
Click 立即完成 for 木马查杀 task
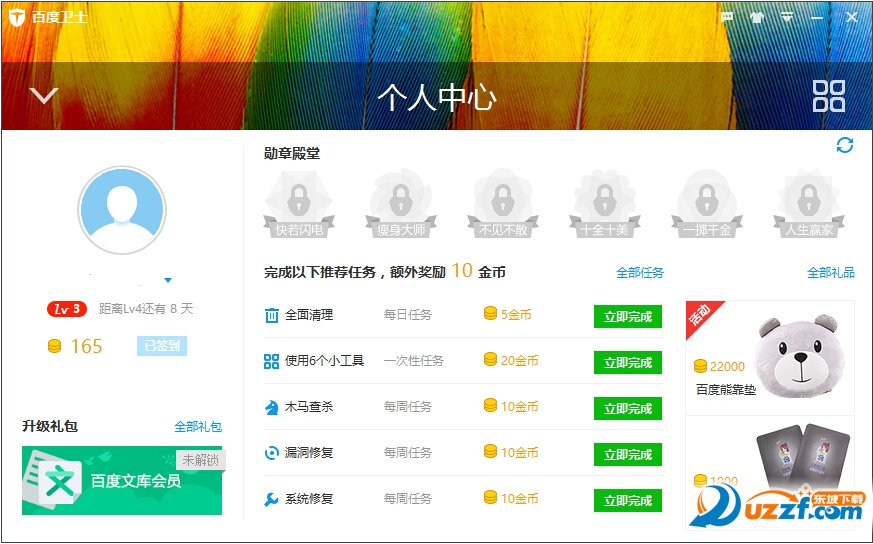pos(627,408)
